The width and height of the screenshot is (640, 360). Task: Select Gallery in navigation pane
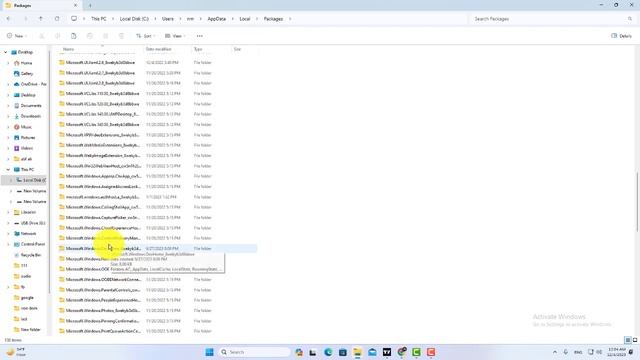[x=27, y=73]
